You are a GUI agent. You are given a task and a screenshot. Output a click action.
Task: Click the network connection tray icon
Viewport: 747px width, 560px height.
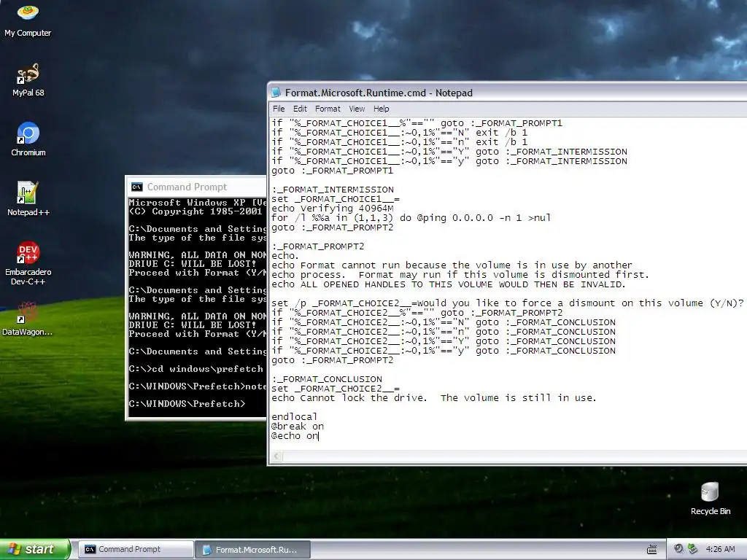pyautogui.click(x=692, y=549)
